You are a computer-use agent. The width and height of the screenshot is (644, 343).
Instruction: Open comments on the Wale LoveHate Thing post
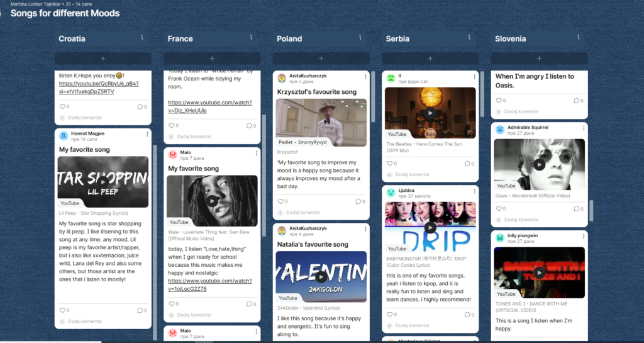coord(249,304)
